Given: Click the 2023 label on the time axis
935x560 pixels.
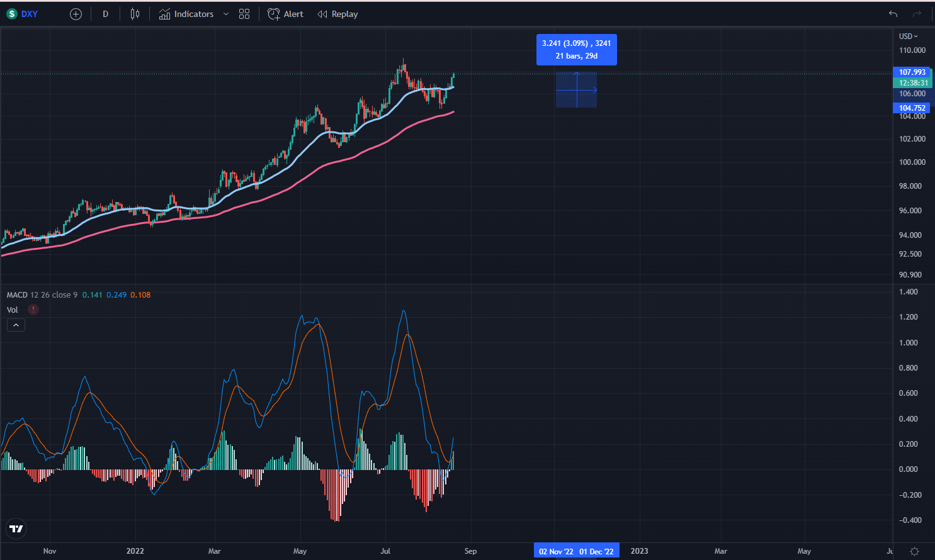Looking at the screenshot, I should point(640,551).
